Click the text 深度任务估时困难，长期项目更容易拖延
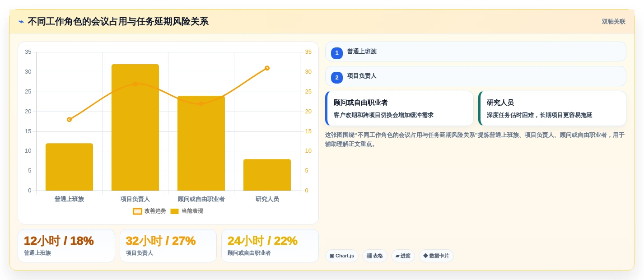The width and height of the screenshot is (644, 280). pyautogui.click(x=539, y=115)
